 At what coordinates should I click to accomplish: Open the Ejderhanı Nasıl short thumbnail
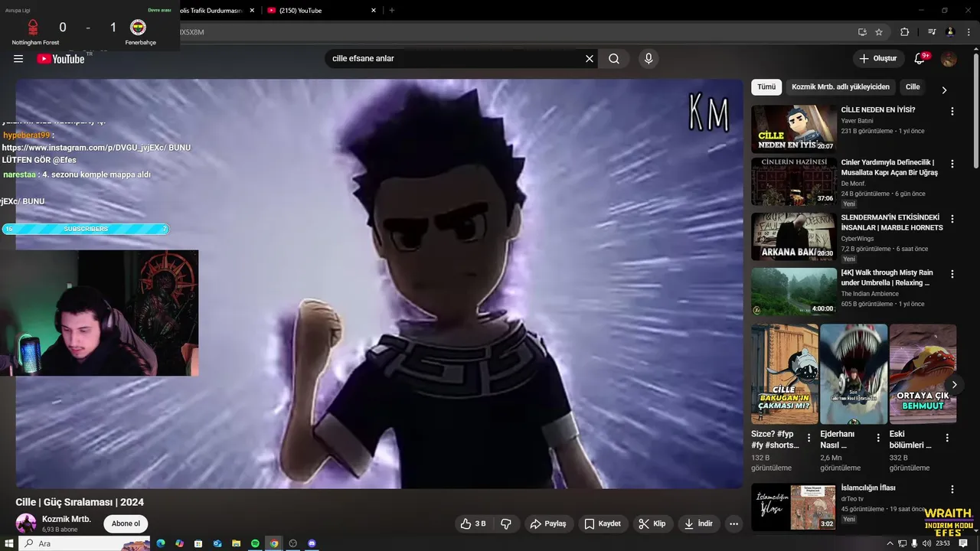854,373
